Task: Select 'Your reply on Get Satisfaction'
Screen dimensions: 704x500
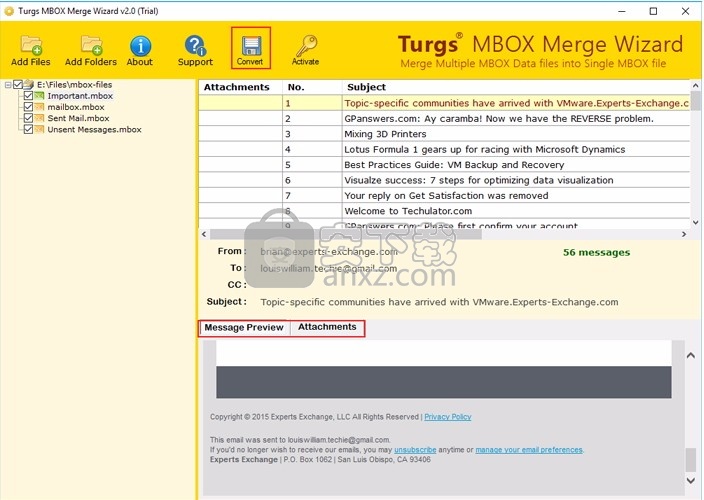Action: coord(446,196)
